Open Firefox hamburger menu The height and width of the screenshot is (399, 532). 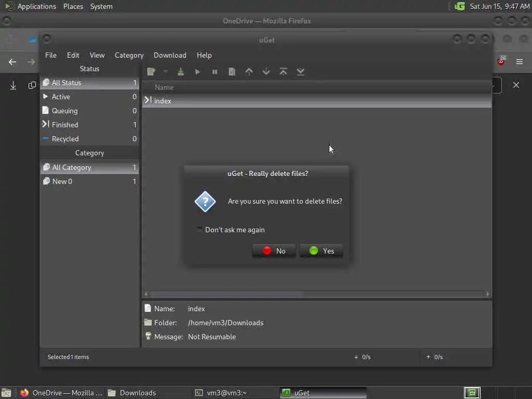(x=520, y=62)
